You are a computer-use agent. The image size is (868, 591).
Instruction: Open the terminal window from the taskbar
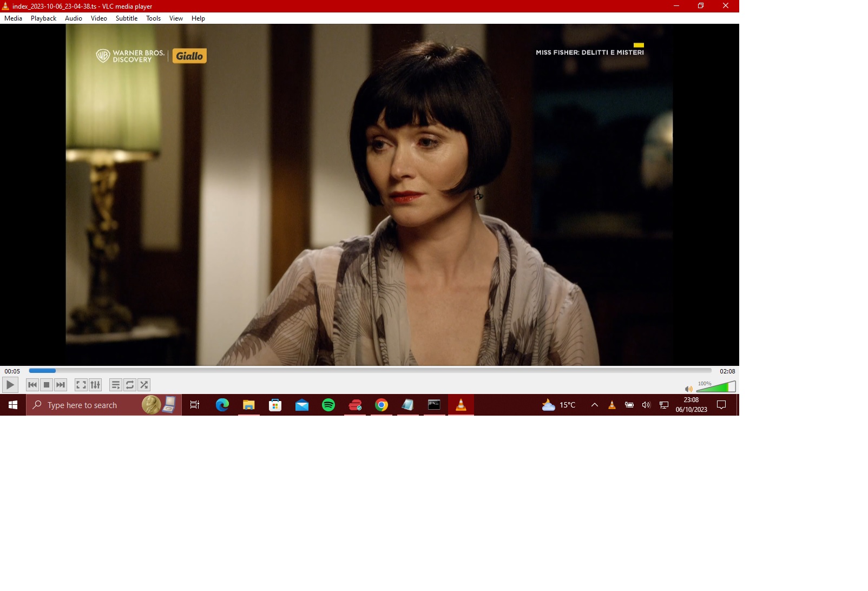(x=434, y=405)
